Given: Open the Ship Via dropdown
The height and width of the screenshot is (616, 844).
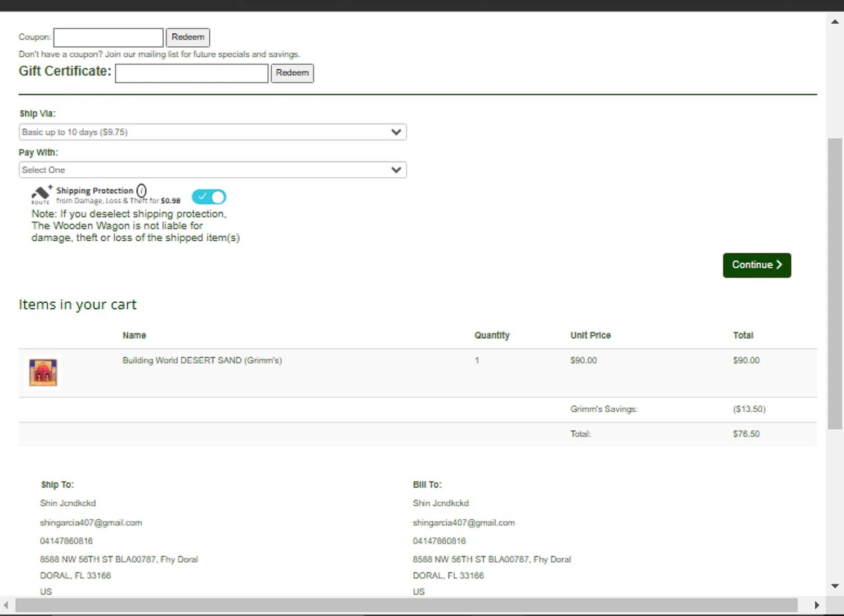Looking at the screenshot, I should 212,132.
